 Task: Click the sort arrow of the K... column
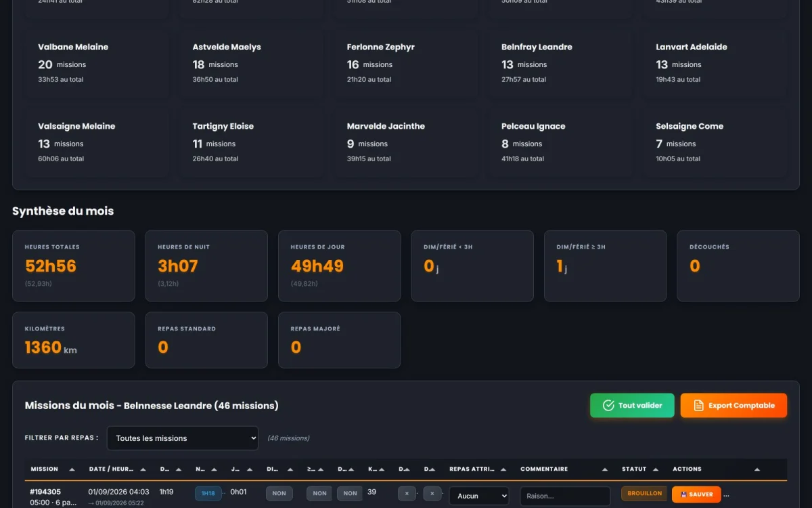click(382, 469)
